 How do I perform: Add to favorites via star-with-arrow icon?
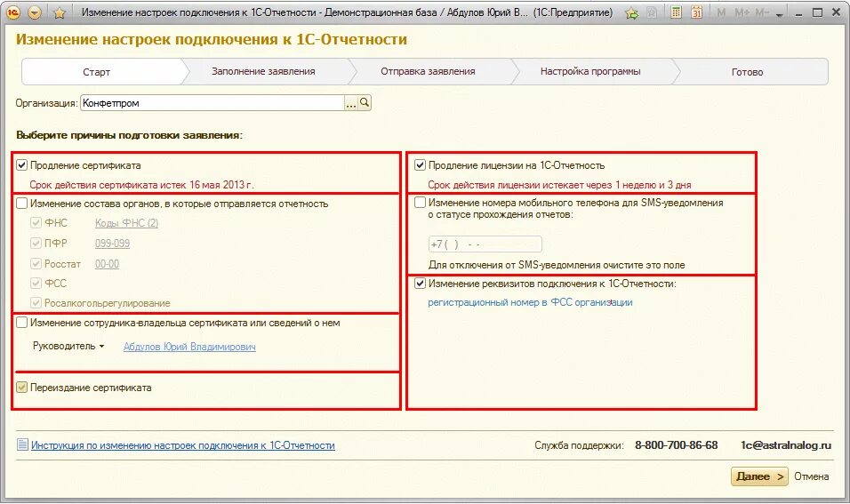coord(631,13)
